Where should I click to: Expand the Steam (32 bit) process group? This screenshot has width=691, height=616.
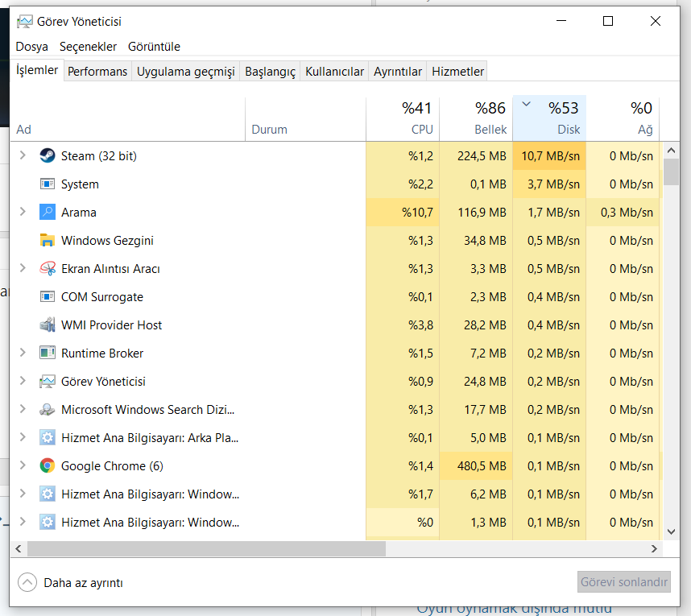[x=23, y=155]
